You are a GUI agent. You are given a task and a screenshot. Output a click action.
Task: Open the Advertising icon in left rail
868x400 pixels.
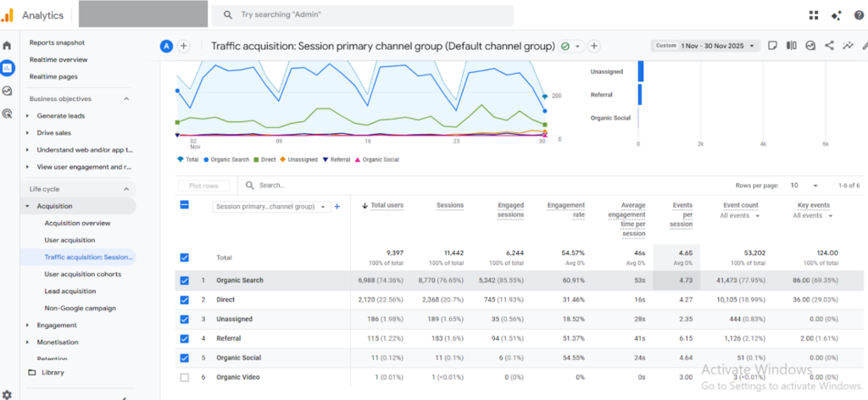8,113
